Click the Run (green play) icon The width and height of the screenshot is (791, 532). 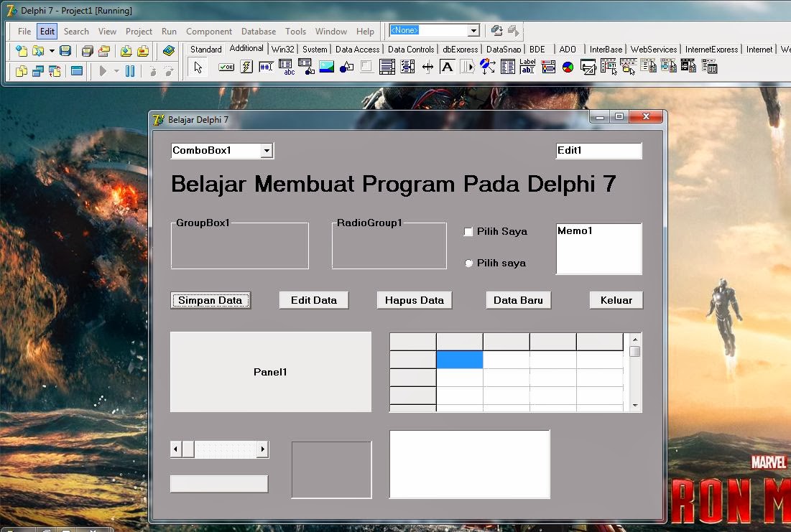click(103, 70)
